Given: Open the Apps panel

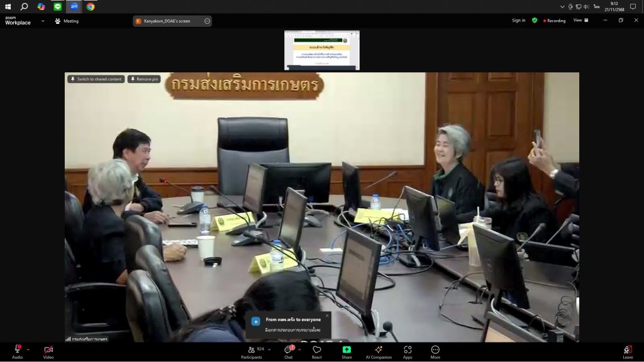Looking at the screenshot, I should pos(408,350).
